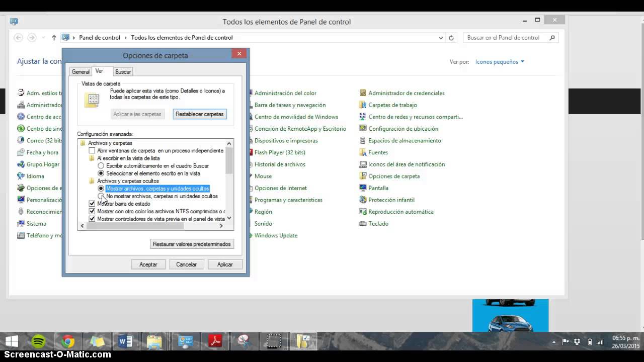Viewport: 644px width, 362px height.
Task: Switch to the Buscar tab
Action: pos(123,72)
